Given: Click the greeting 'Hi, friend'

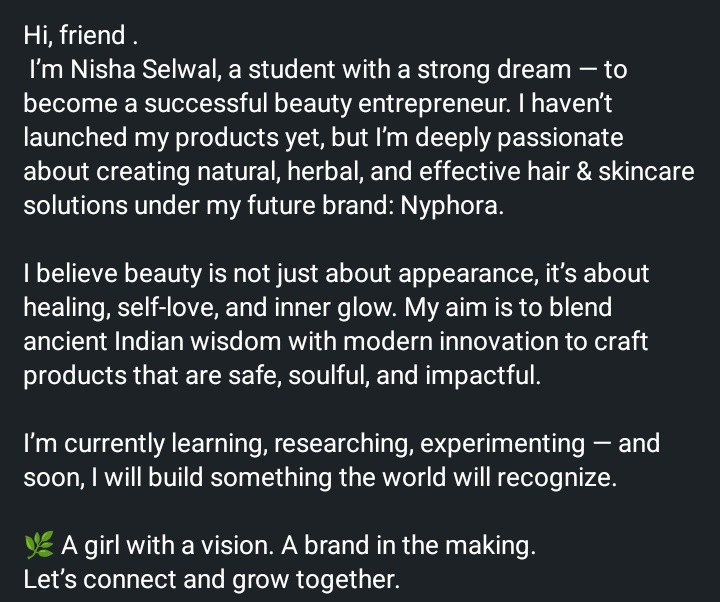Looking at the screenshot, I should coord(74,36).
